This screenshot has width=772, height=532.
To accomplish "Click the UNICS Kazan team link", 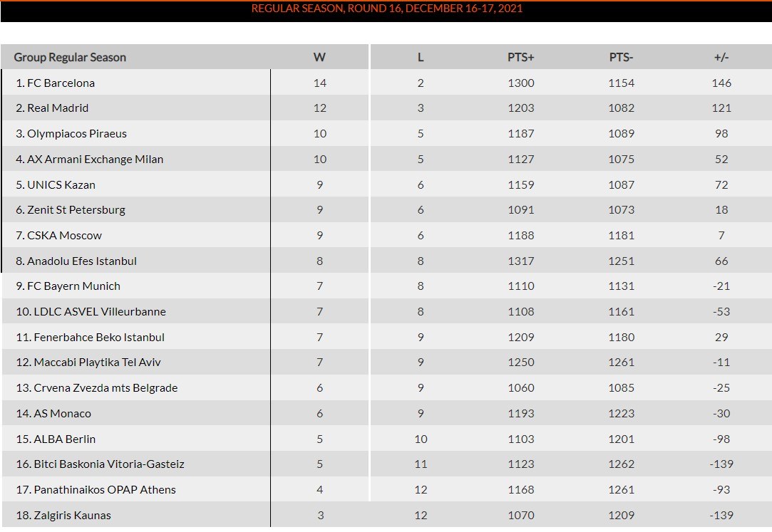I will coord(61,184).
